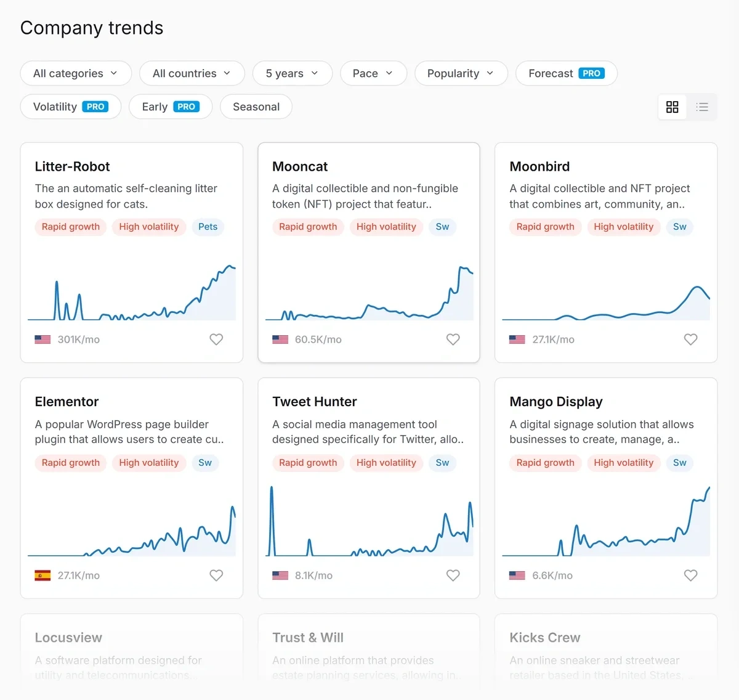Switch to list view layout

pos(702,107)
